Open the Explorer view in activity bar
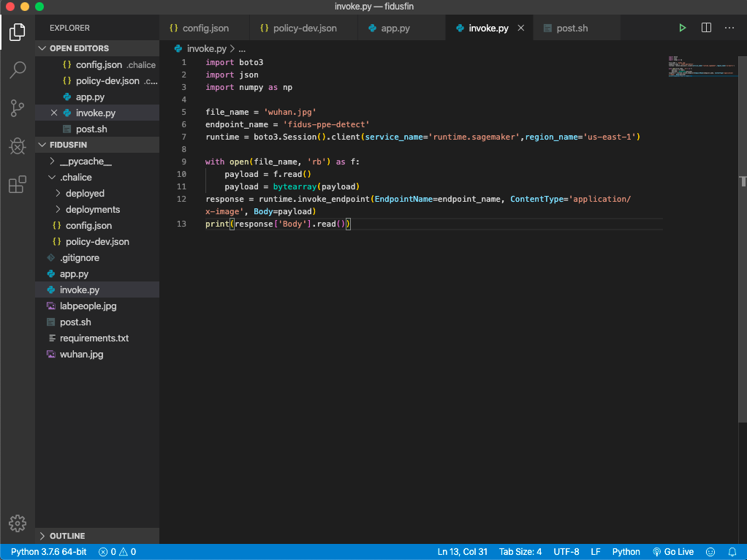747x560 pixels. click(x=17, y=32)
